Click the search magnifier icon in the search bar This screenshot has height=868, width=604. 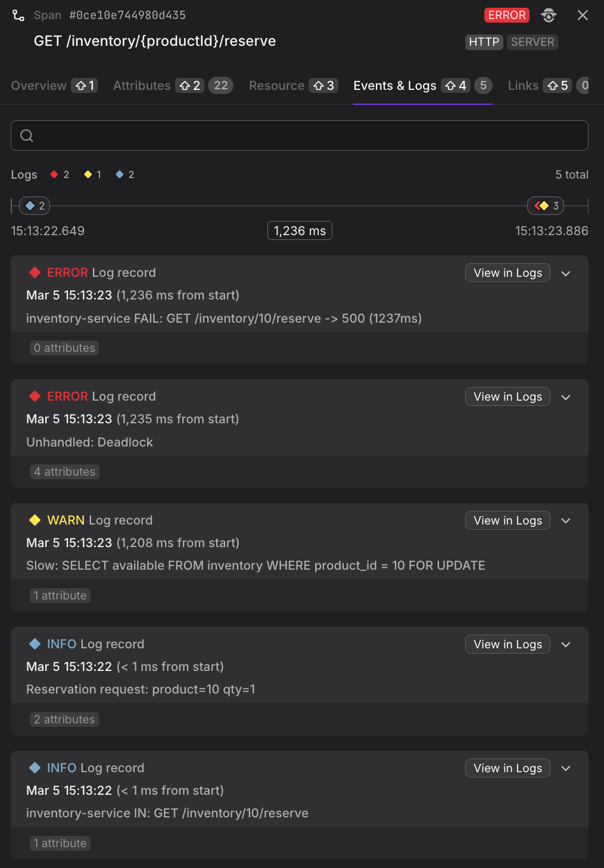coord(26,136)
